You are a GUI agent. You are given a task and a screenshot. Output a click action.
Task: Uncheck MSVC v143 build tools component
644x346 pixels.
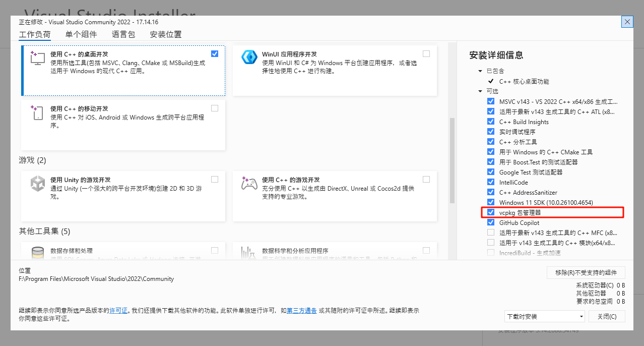tap(491, 101)
